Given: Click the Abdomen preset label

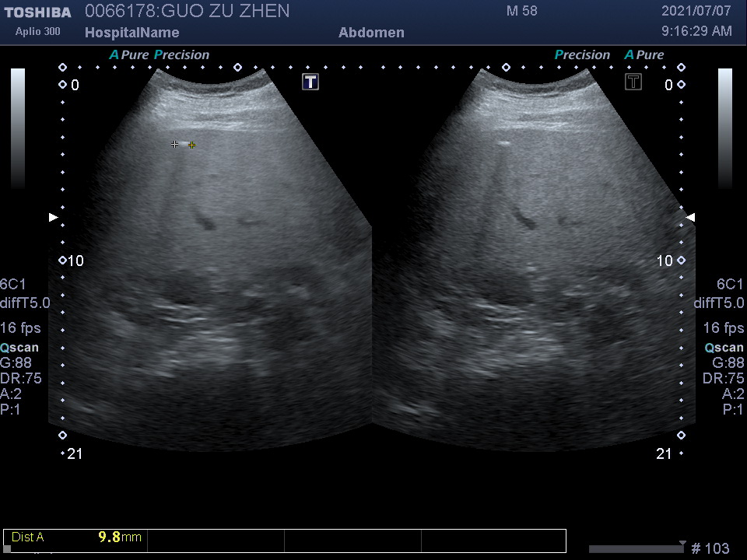Looking at the screenshot, I should tap(371, 33).
